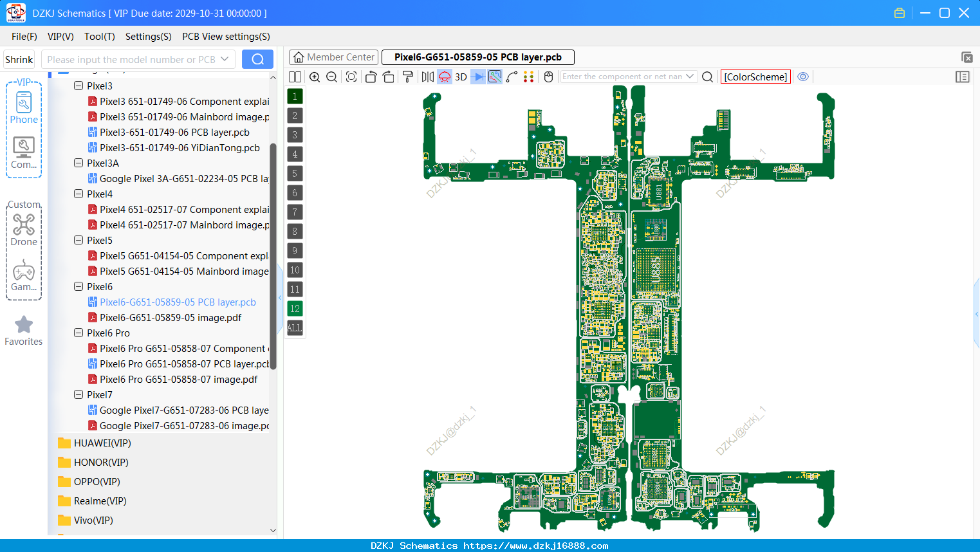Click the blue model search button

coord(257,59)
